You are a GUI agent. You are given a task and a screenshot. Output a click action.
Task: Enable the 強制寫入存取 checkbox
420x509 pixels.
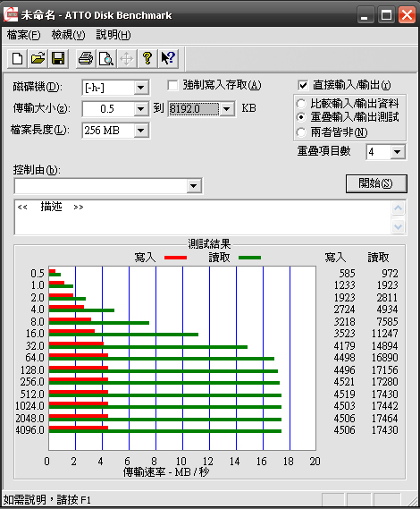click(172, 86)
